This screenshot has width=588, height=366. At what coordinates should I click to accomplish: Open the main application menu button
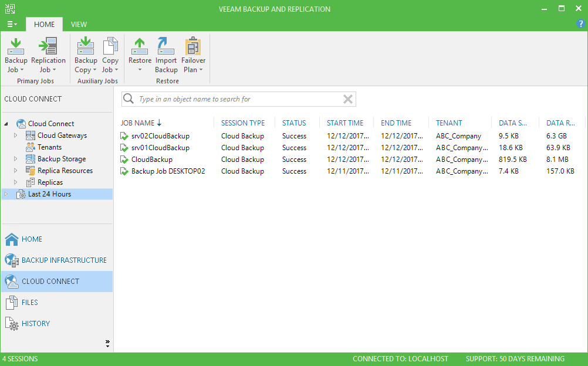click(x=12, y=25)
